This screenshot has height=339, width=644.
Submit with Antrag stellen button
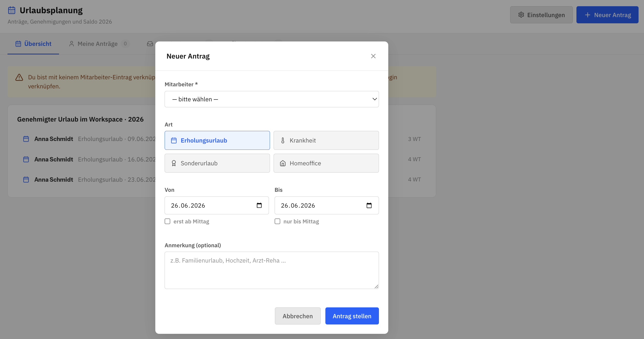[x=352, y=316]
